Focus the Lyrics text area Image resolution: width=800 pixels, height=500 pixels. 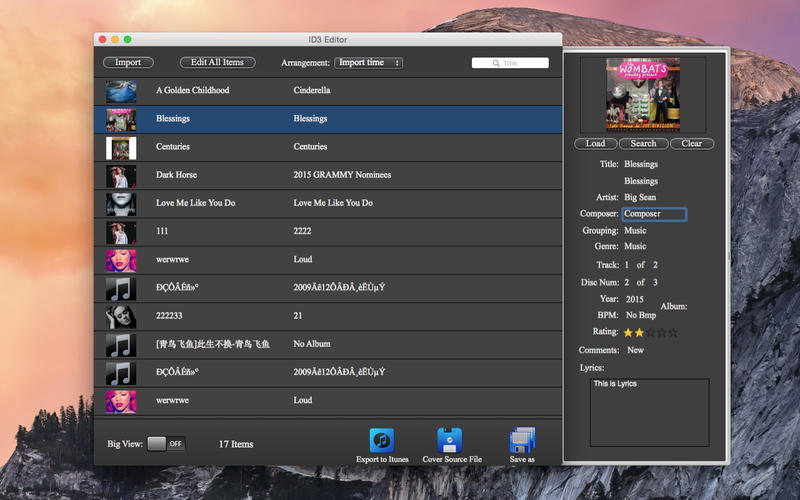click(649, 412)
